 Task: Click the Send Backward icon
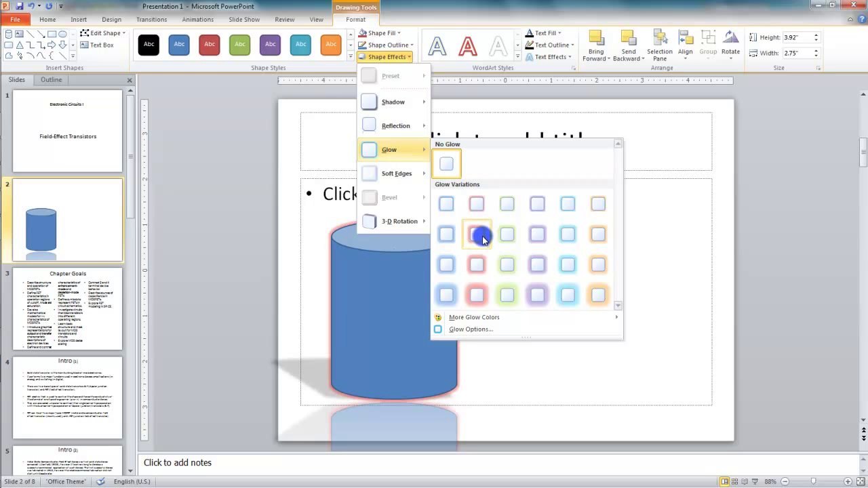click(629, 38)
